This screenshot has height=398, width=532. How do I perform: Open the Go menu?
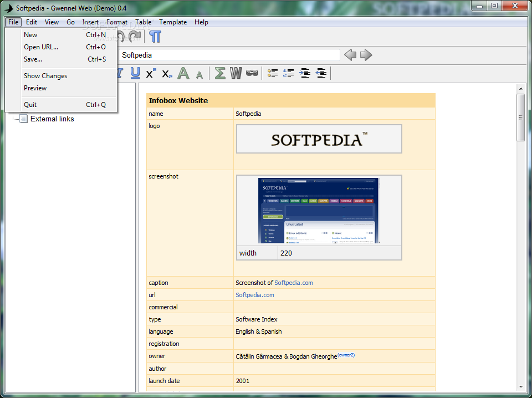point(70,22)
